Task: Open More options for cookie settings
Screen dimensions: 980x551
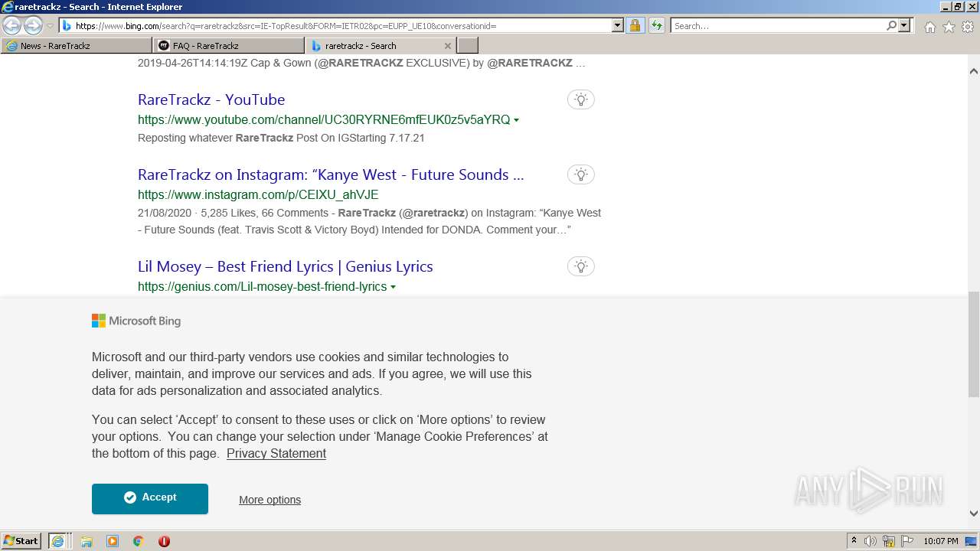Action: pos(269,500)
